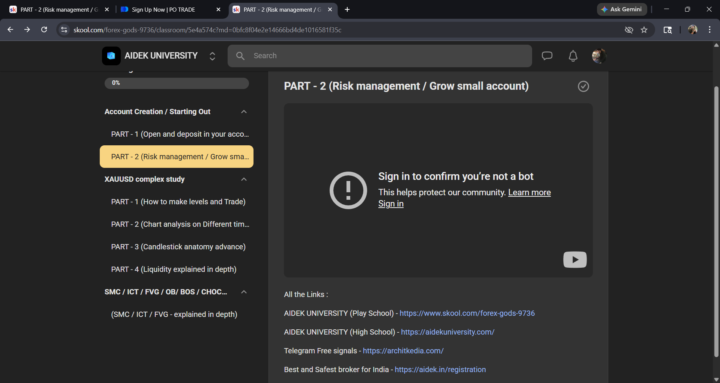This screenshot has height=383, width=720.
Task: Open Chrome profile avatar
Action: [692, 30]
